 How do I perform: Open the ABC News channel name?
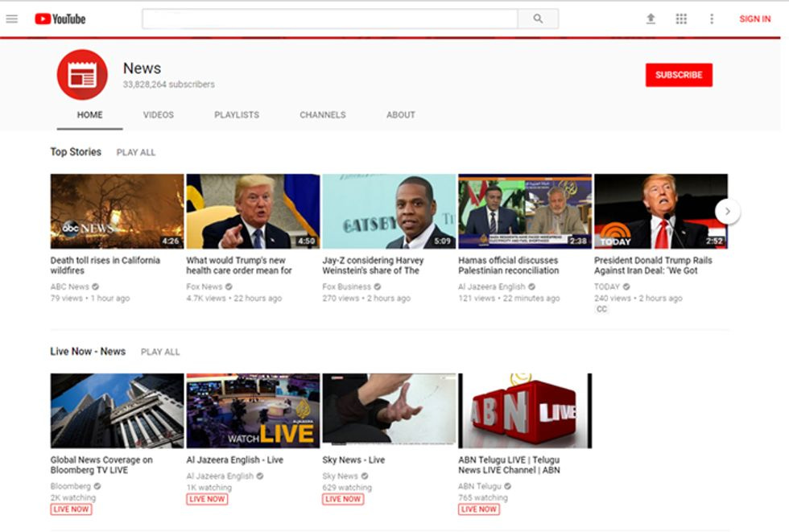(x=69, y=287)
